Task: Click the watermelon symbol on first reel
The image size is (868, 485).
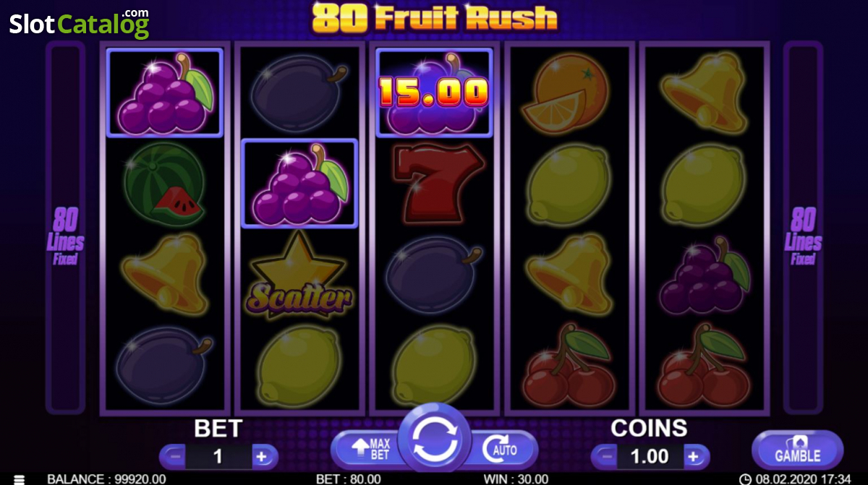Action: [163, 184]
